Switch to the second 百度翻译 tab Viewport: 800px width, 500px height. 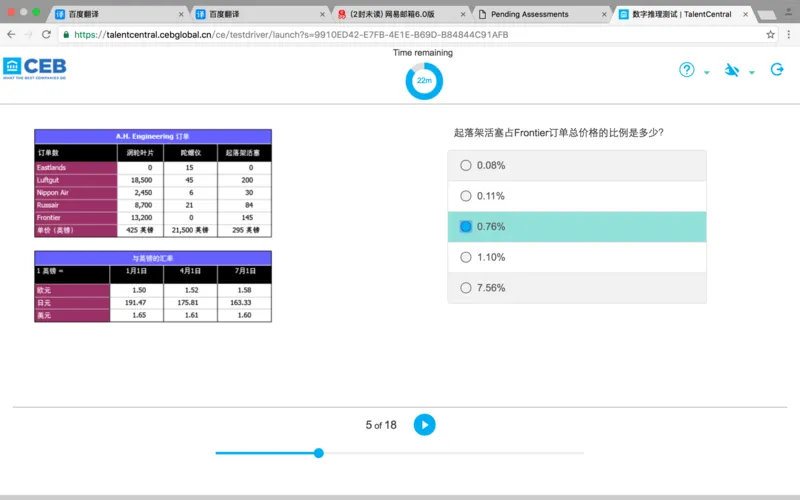(259, 14)
